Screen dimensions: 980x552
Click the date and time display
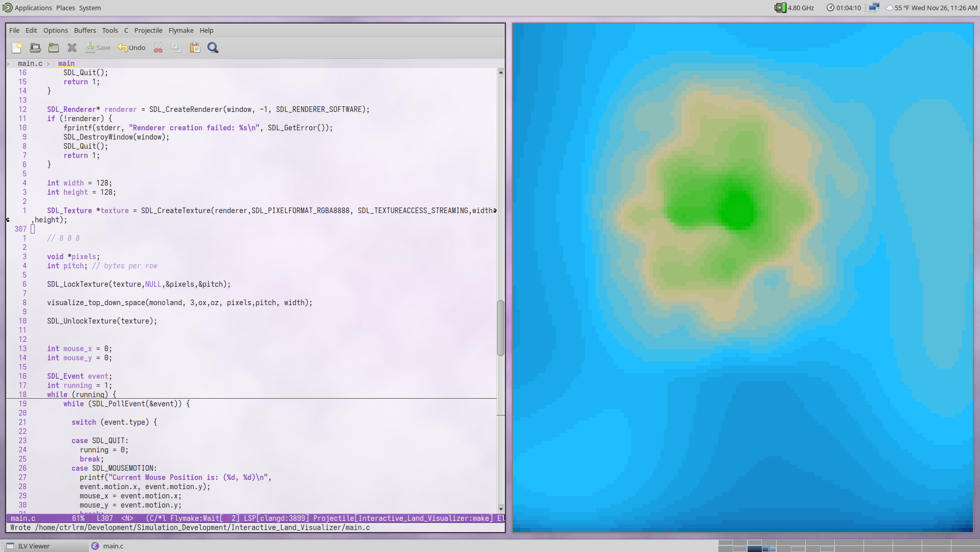pyautogui.click(x=944, y=8)
